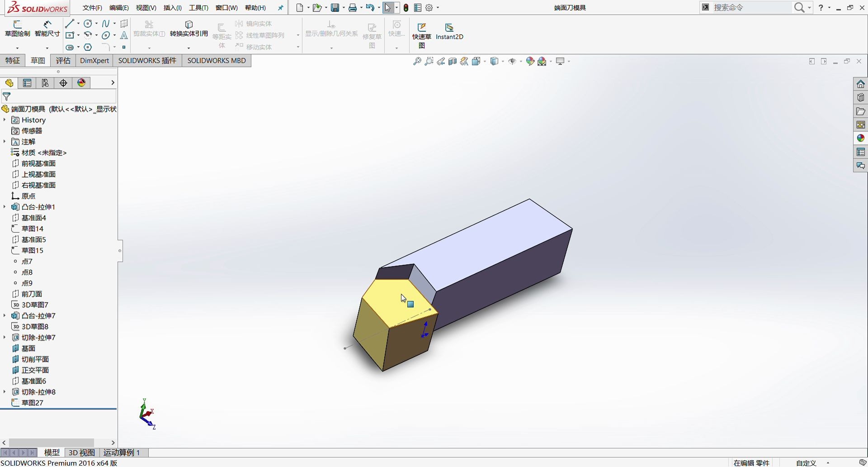
Task: Click Zoom to Area icon
Action: tap(429, 61)
